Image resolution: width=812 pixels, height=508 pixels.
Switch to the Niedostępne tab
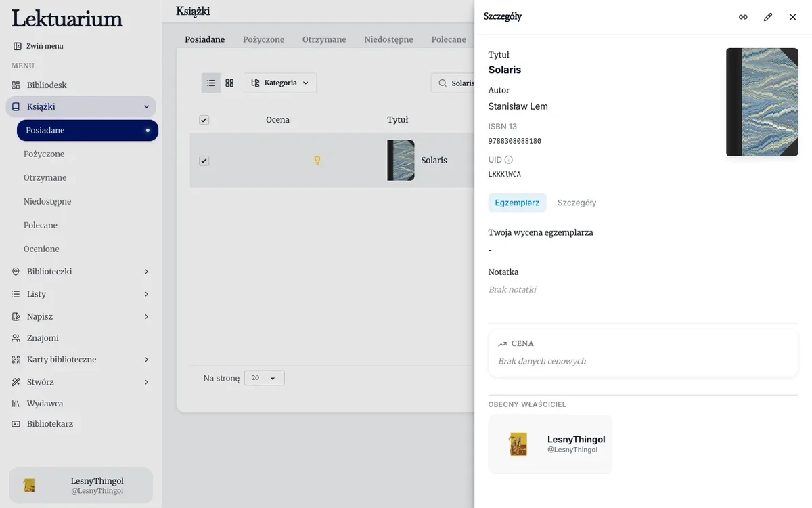[x=388, y=39]
